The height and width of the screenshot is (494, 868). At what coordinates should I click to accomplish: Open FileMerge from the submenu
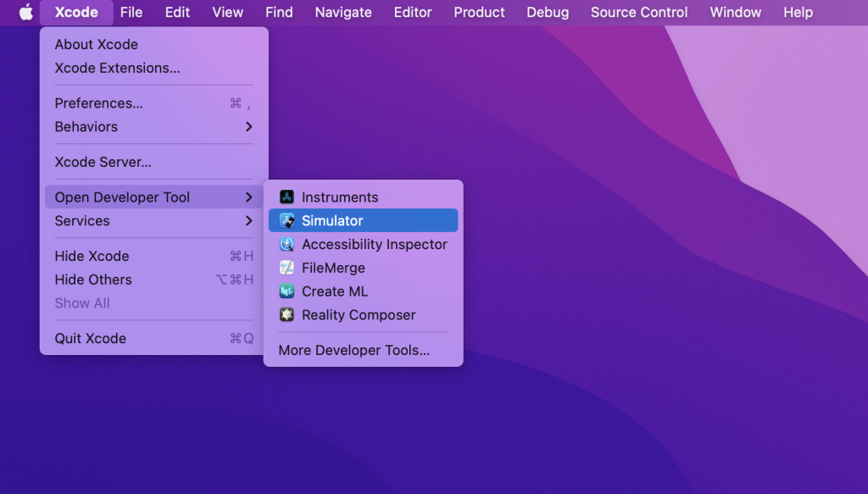coord(363,268)
